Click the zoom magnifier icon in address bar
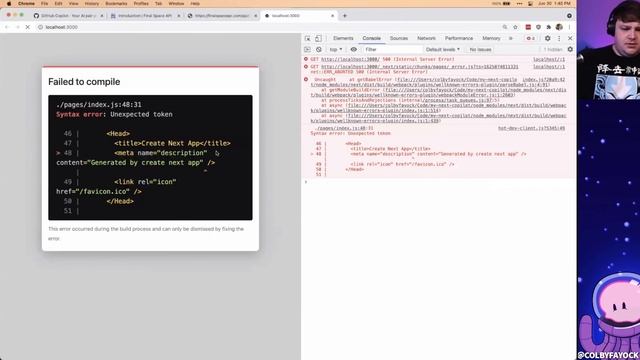The width and height of the screenshot is (640, 360). click(x=505, y=27)
